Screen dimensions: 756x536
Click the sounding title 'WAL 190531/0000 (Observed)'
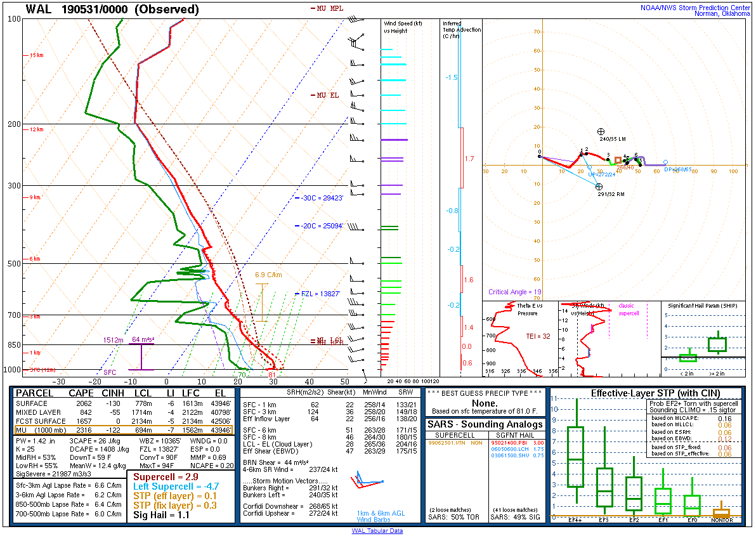[x=112, y=9]
